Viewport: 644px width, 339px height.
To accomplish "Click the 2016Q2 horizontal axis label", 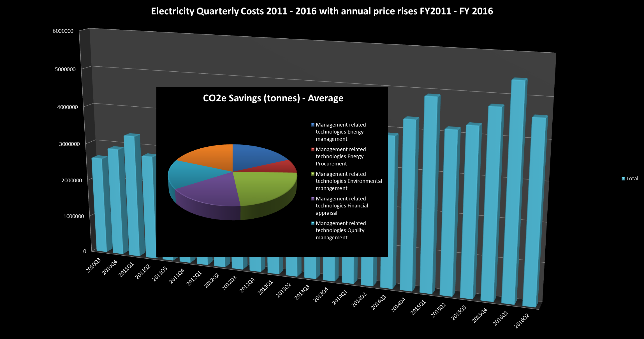I will (x=522, y=321).
